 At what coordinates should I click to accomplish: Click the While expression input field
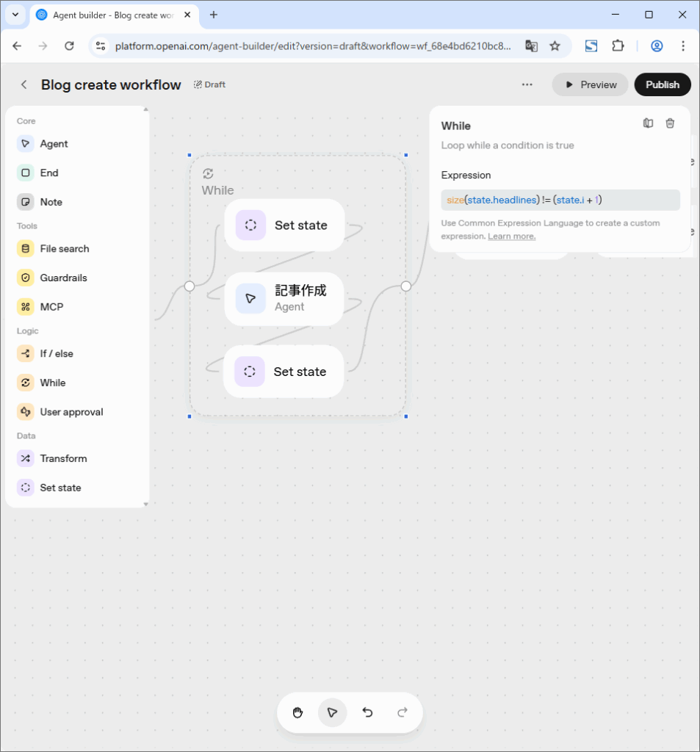click(x=560, y=200)
